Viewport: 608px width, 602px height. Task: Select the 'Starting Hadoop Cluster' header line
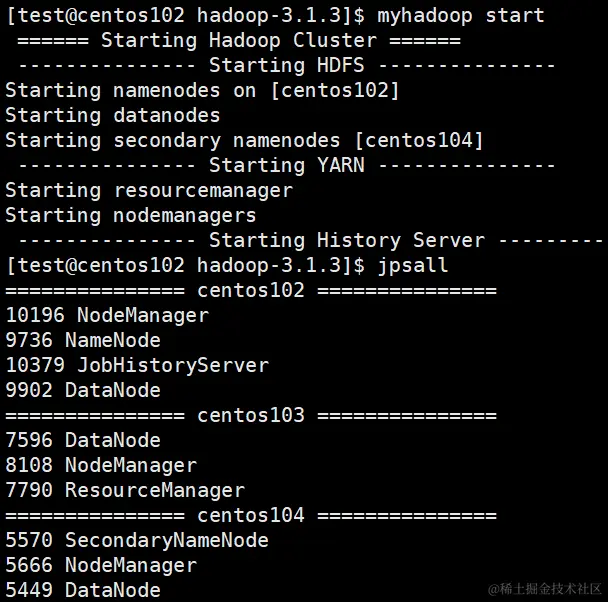coord(239,40)
